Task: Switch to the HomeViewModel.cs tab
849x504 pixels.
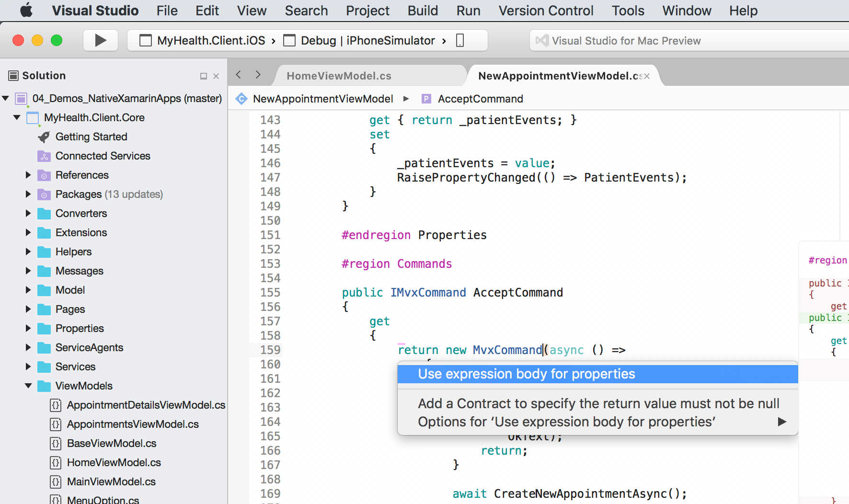Action: tap(339, 76)
